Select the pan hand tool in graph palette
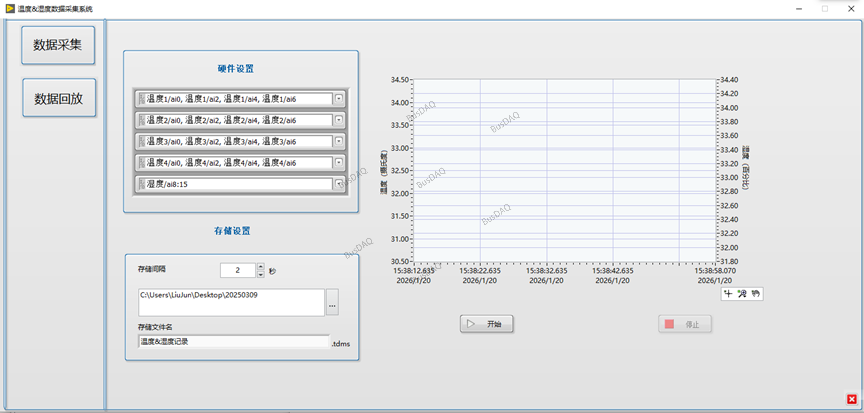Viewport: 864px width, 413px height. (x=756, y=294)
